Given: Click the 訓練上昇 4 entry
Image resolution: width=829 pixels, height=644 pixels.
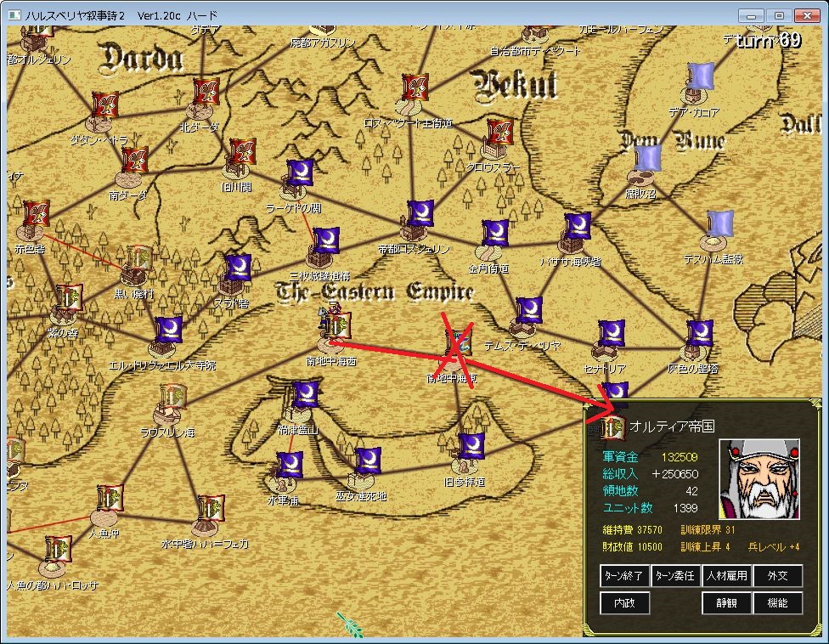Looking at the screenshot, I should [x=705, y=546].
